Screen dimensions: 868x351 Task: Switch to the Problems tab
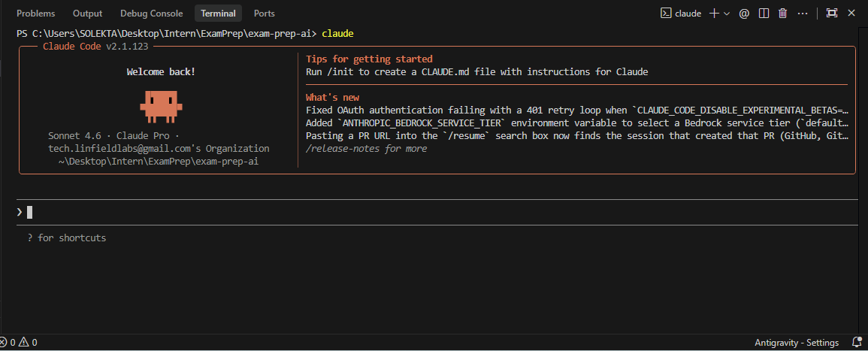pyautogui.click(x=36, y=14)
